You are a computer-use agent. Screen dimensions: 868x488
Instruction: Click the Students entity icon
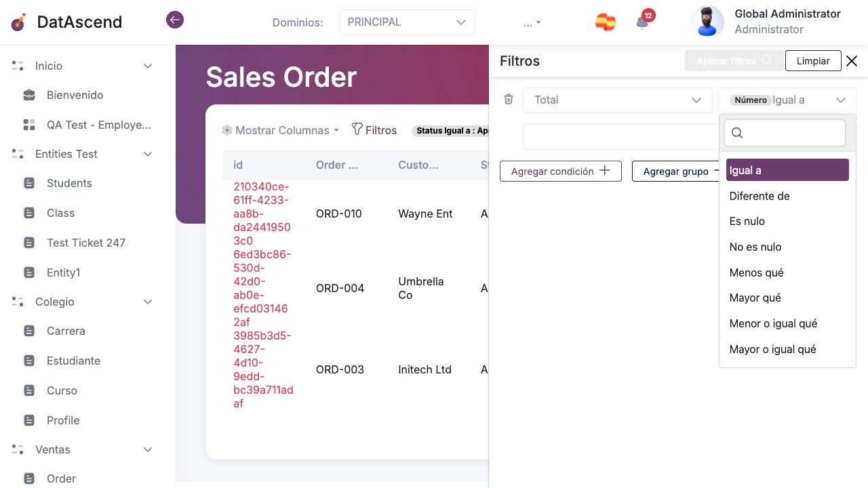pyautogui.click(x=29, y=183)
